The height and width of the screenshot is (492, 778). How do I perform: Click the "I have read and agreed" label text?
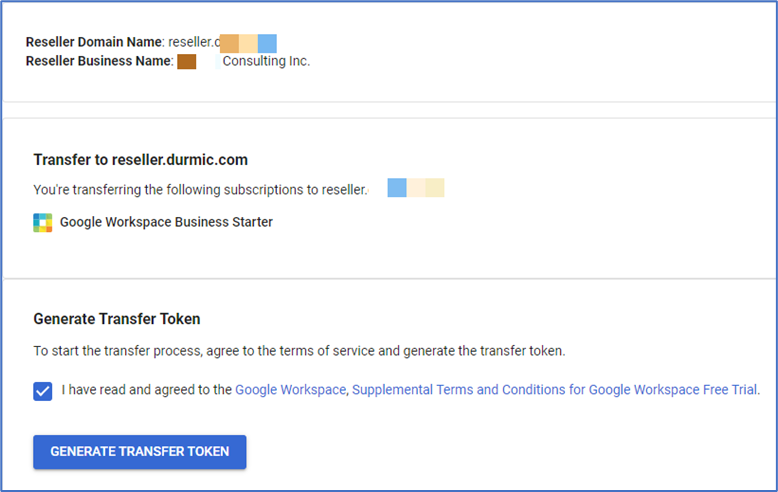(x=147, y=390)
